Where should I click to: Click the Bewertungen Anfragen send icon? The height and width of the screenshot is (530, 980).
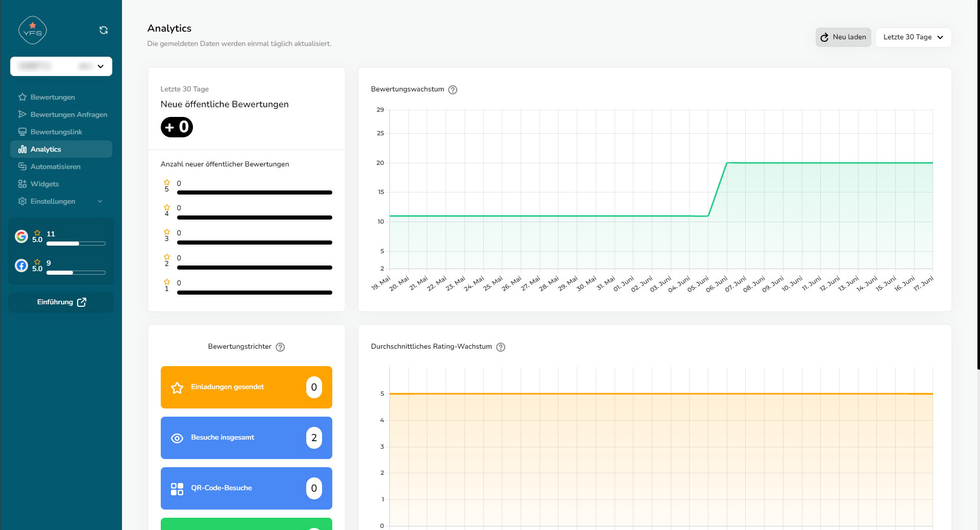(x=22, y=114)
